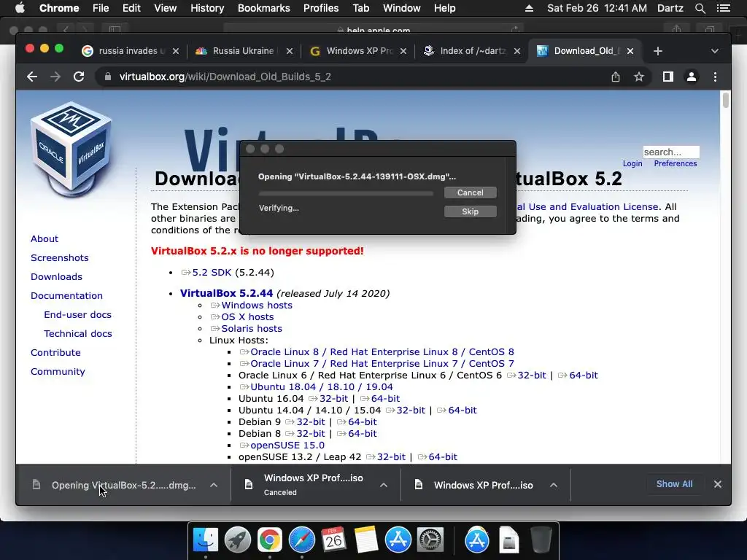747x560 pixels.
Task: Open the Solaris hosts link
Action: [x=252, y=329]
